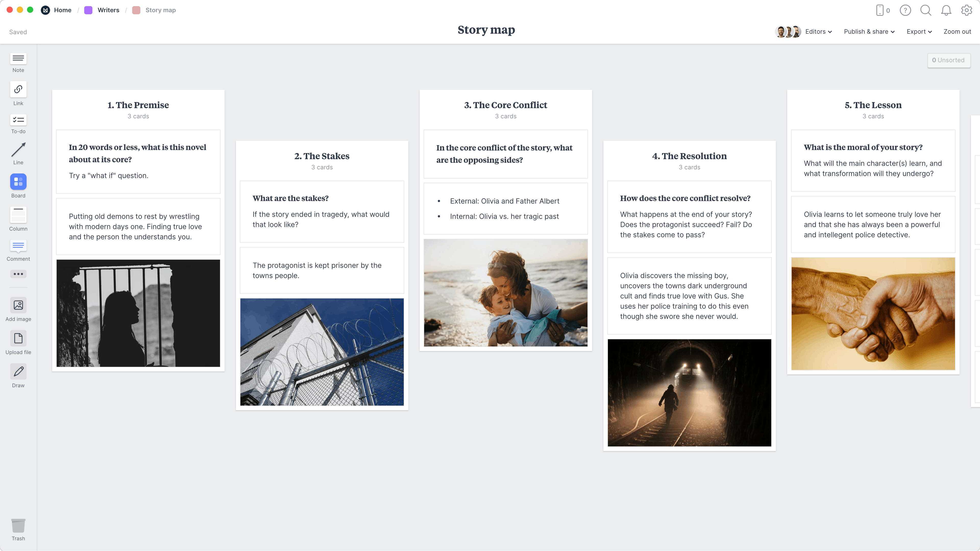The image size is (980, 551).
Task: Click the ocean image thumbnail in conflict card
Action: (506, 293)
